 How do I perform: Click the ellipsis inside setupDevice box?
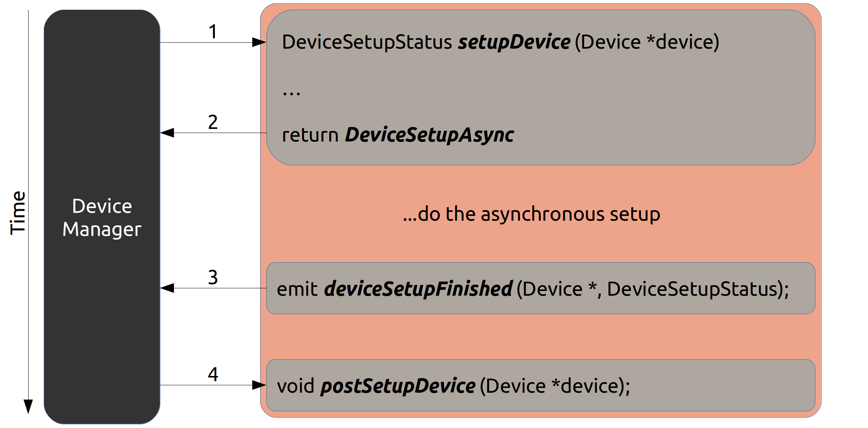click(291, 94)
